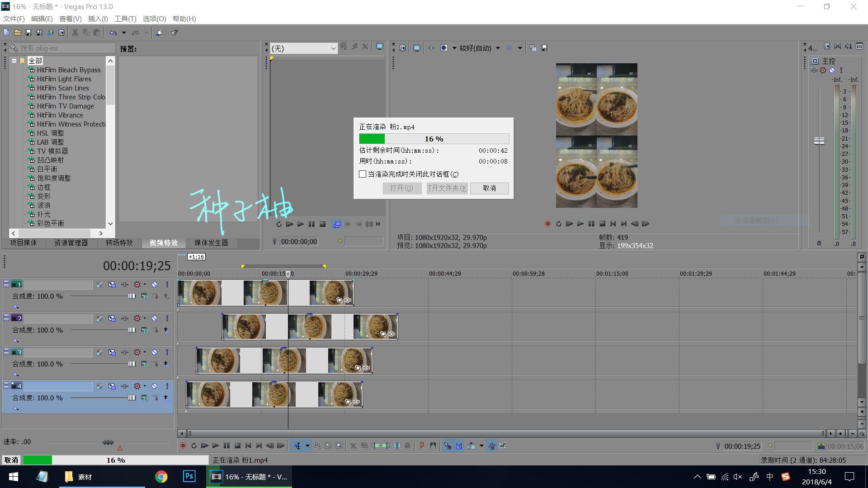The width and height of the screenshot is (868, 488).
Task: Open the 工具(T) menu
Action: pyautogui.click(x=125, y=19)
